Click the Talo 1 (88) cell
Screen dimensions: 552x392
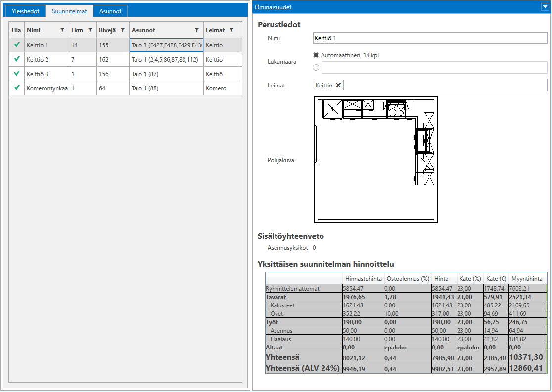click(x=167, y=88)
